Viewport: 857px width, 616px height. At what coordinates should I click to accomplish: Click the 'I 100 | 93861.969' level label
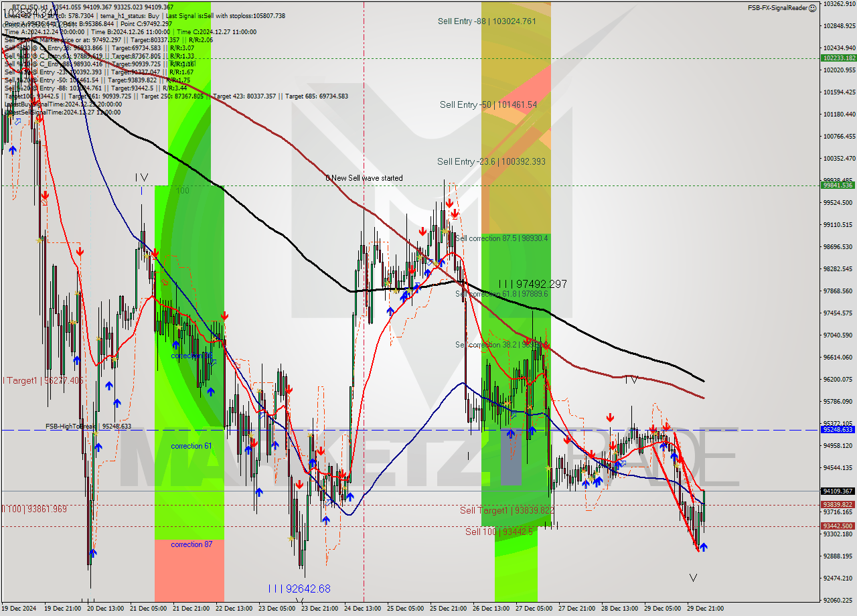point(34,510)
